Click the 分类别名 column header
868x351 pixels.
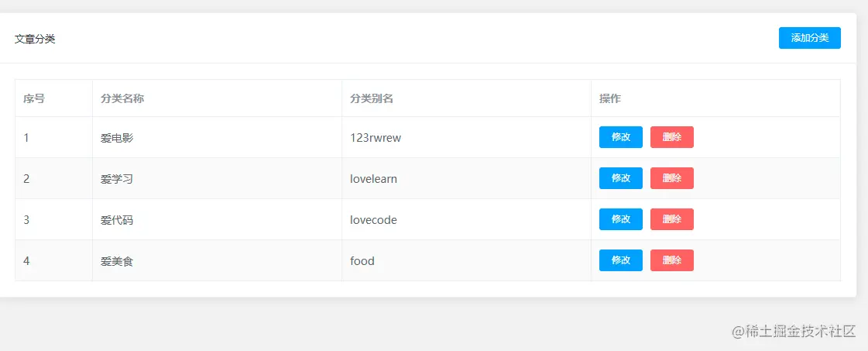point(372,98)
